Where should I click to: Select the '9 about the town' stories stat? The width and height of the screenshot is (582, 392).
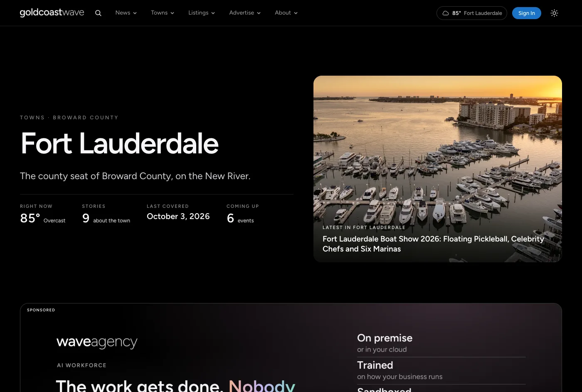tap(106, 214)
